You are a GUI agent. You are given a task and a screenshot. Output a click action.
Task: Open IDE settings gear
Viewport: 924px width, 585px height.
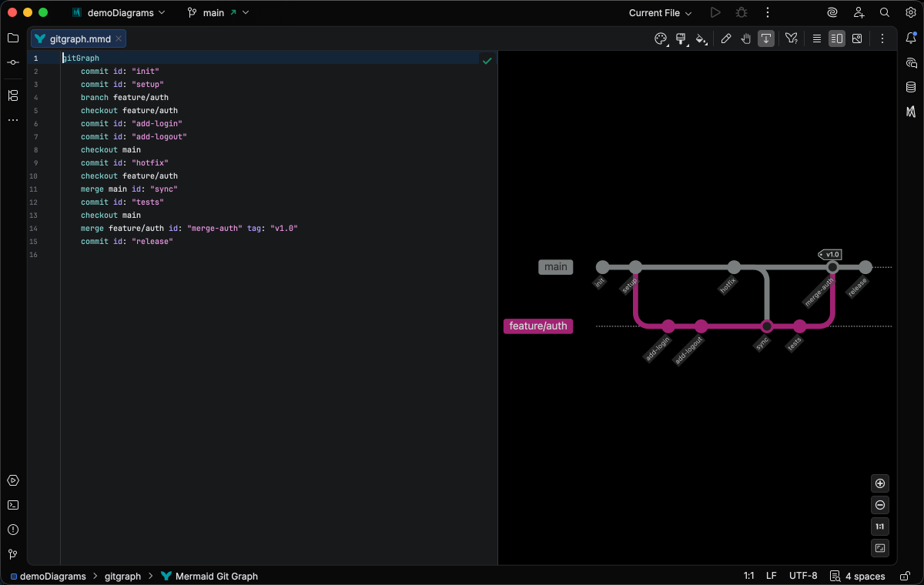coord(910,12)
